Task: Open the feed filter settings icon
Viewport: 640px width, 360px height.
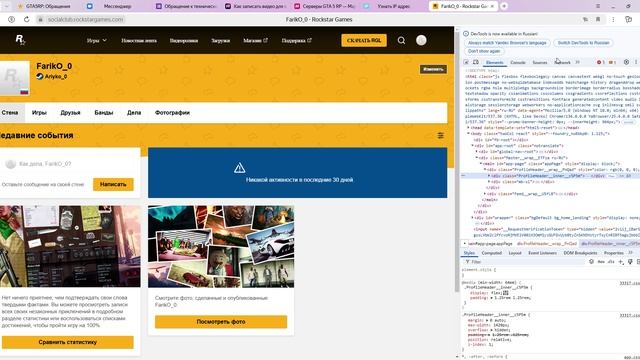Action: click(x=440, y=136)
